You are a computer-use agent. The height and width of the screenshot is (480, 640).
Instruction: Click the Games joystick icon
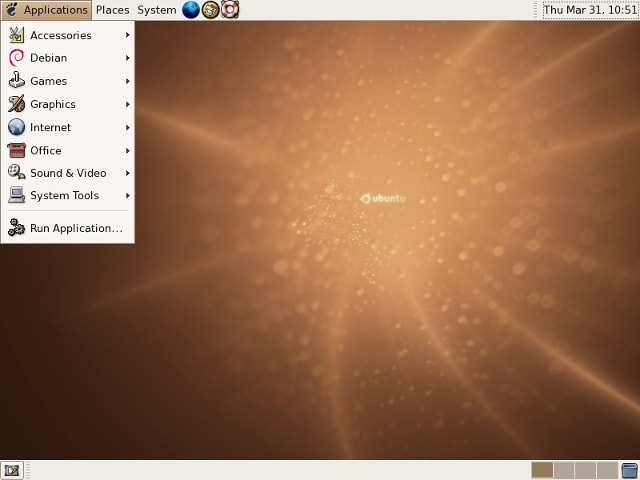point(16,80)
